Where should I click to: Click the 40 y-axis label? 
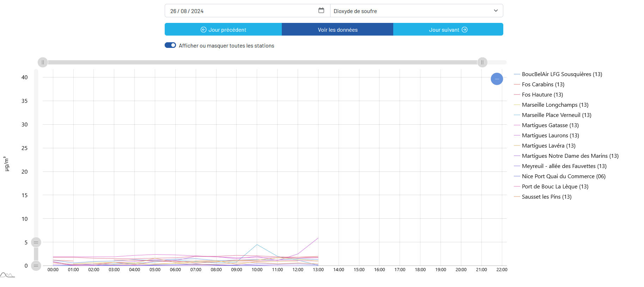pos(24,77)
